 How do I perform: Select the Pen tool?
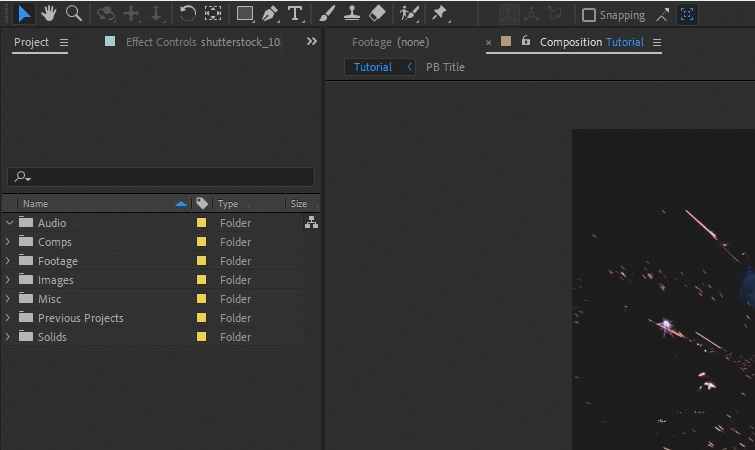[x=269, y=14]
